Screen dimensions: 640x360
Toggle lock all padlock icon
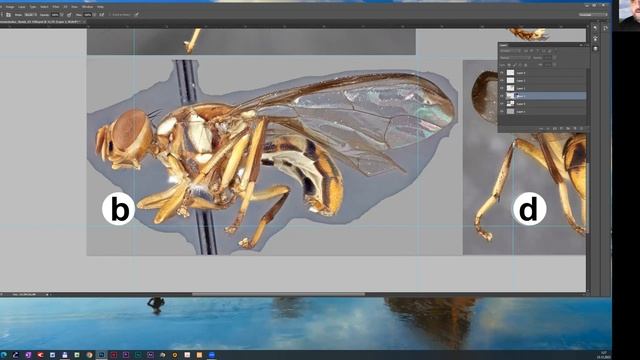coord(525,65)
